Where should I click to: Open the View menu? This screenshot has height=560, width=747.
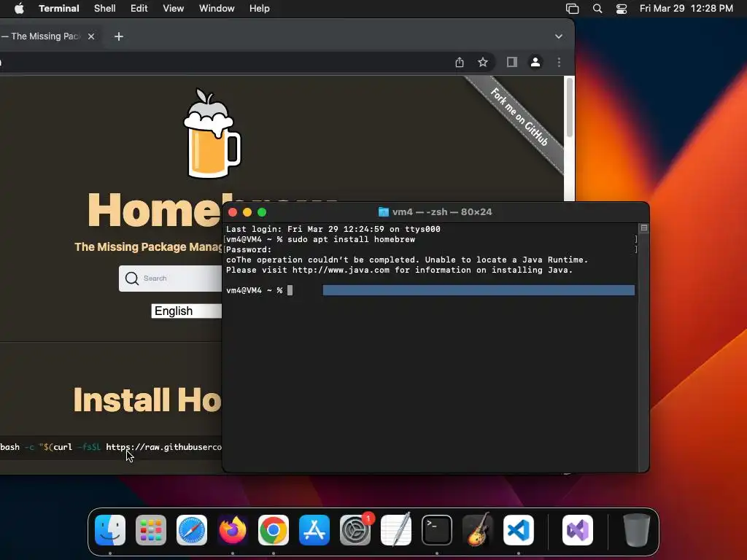(174, 9)
